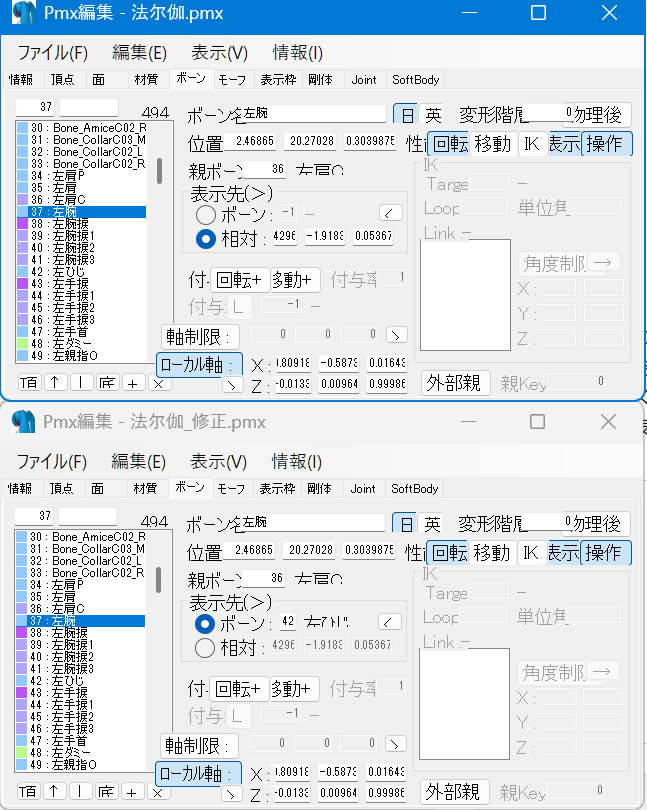Click 外部親 button in 法尔伽_修正.pmx window
This screenshot has width=647, height=810.
pyautogui.click(x=454, y=792)
